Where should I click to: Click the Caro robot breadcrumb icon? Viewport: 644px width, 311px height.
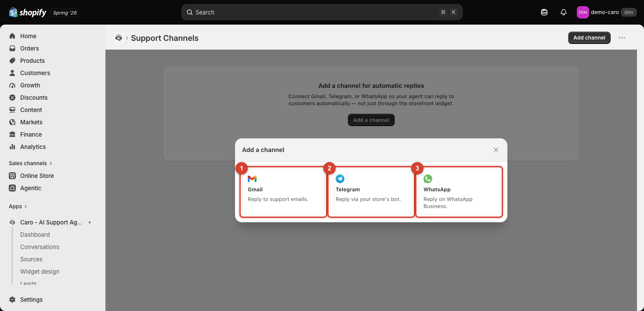(x=119, y=38)
